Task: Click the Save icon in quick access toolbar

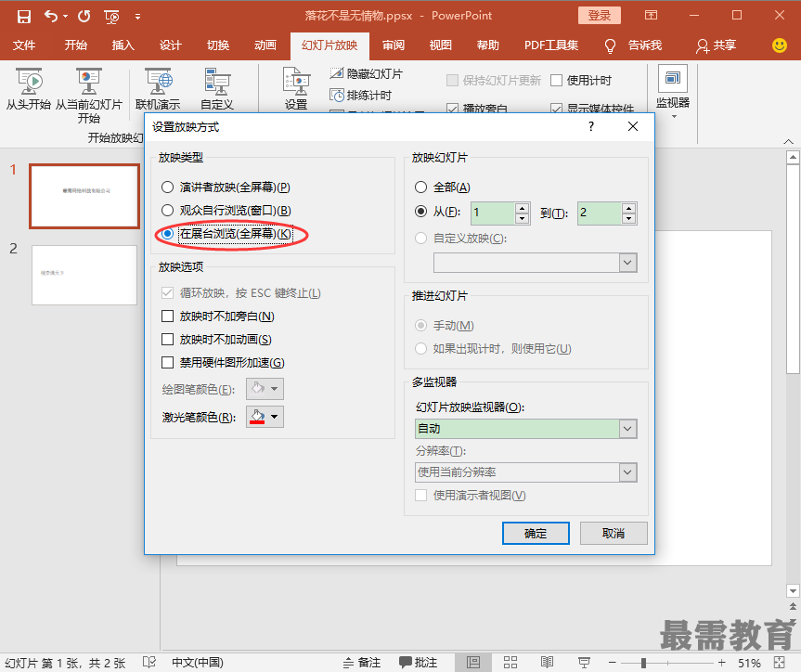Action: (23, 17)
